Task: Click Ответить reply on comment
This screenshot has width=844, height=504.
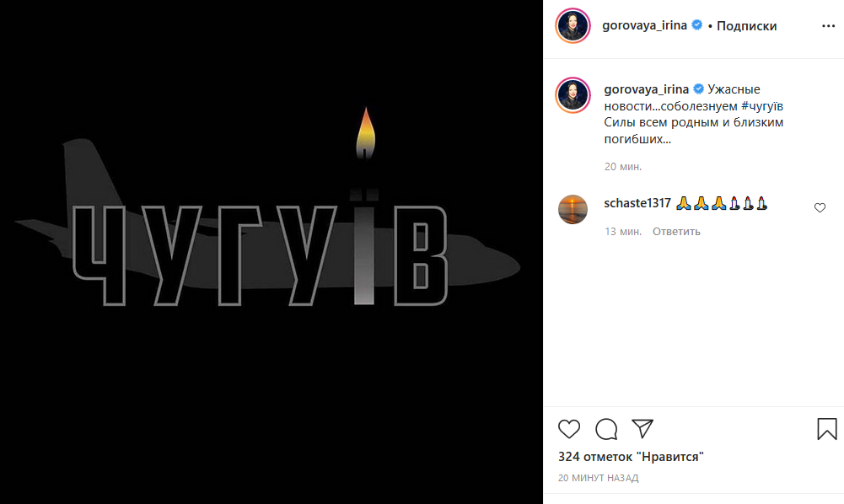Action: [x=676, y=231]
